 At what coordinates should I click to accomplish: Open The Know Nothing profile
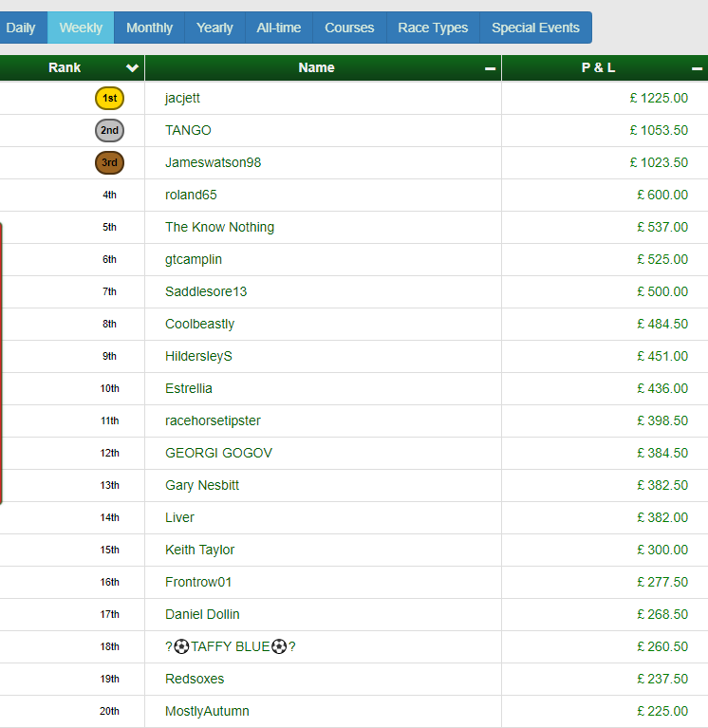[219, 227]
